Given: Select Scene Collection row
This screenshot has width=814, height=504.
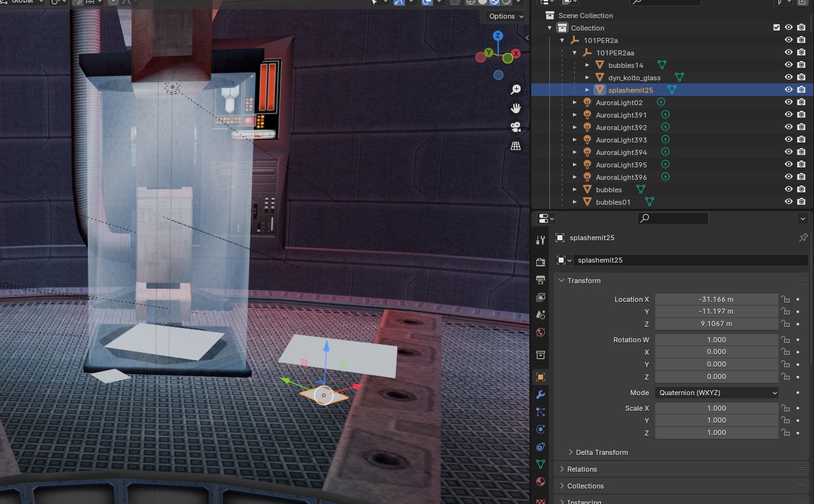Looking at the screenshot, I should (585, 15).
